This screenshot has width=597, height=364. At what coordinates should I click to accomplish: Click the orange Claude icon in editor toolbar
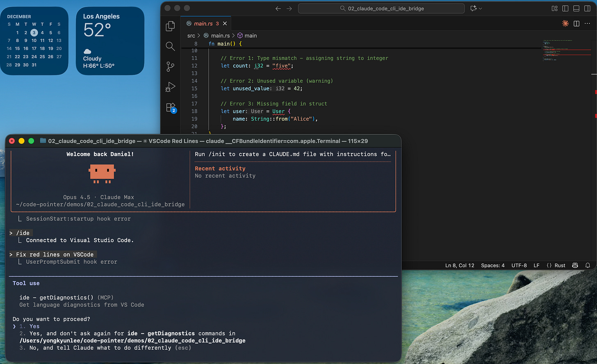tap(565, 23)
